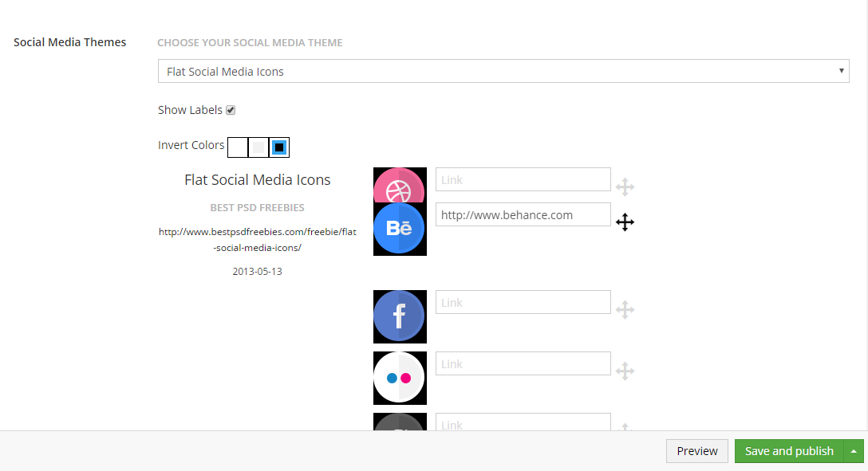The image size is (868, 471).
Task: Click the 'BEST PSD FREEBIES' text
Action: [x=258, y=208]
